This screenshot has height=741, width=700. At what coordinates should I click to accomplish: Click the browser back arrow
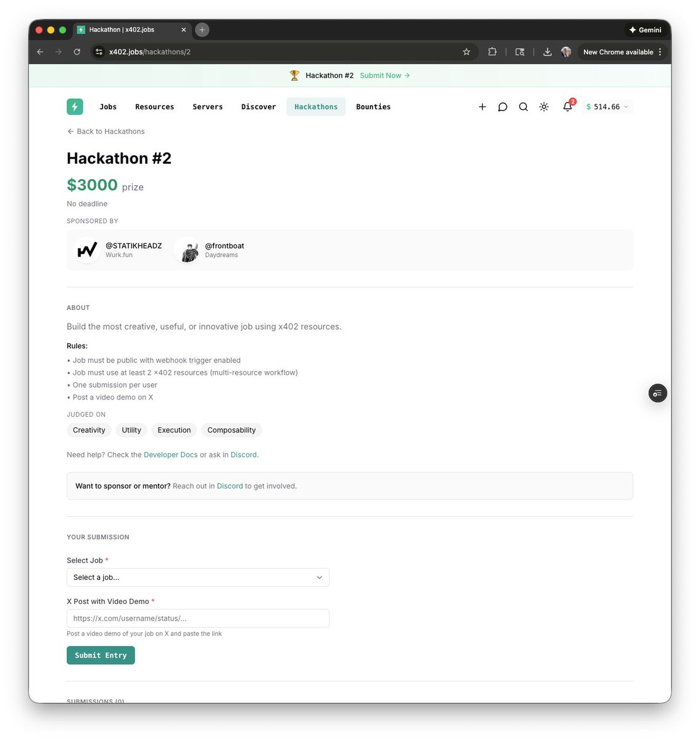pyautogui.click(x=40, y=52)
